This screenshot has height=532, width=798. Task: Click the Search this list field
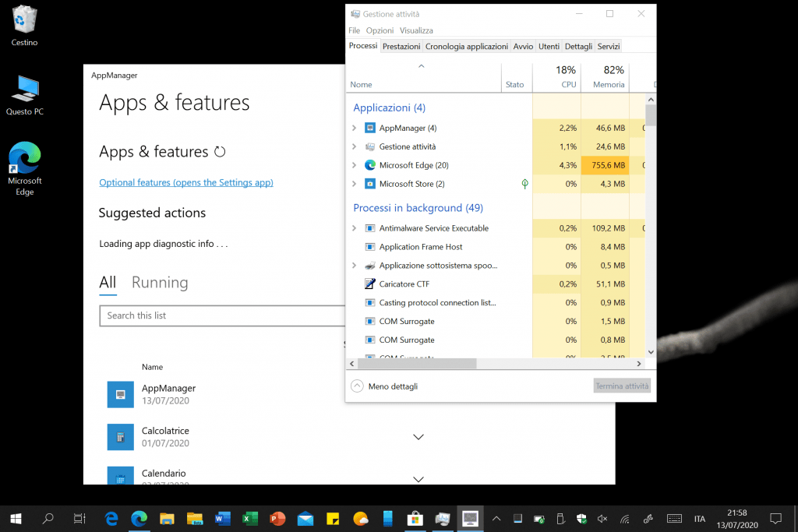(x=222, y=315)
